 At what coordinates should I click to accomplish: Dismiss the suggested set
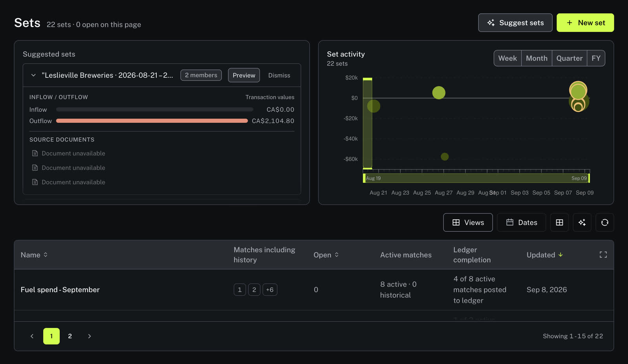(279, 75)
